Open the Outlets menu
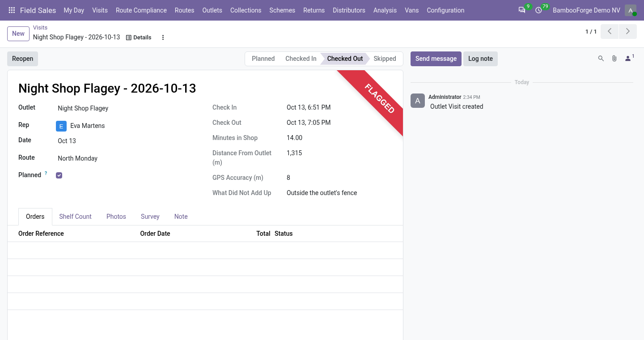Image resolution: width=644 pixels, height=340 pixels. [212, 10]
